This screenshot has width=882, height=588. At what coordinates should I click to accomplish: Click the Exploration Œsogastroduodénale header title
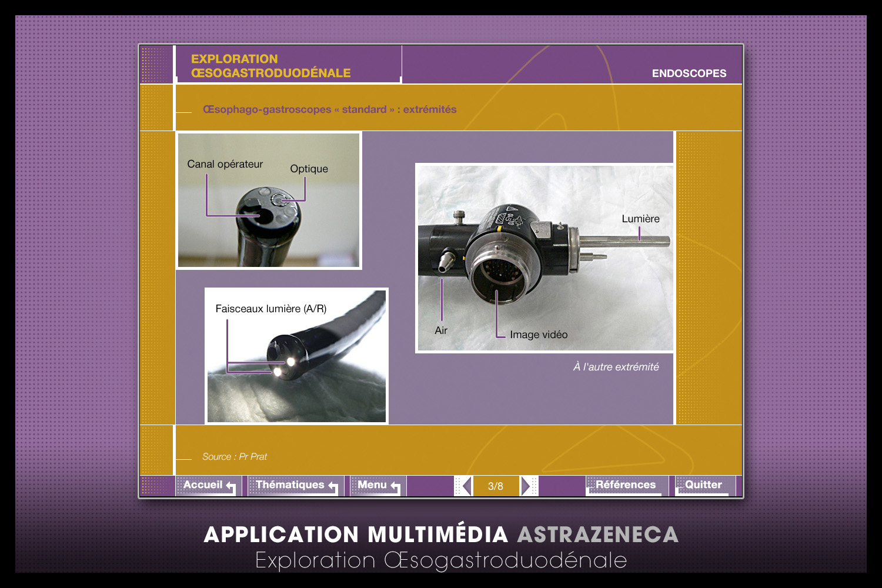(x=270, y=66)
